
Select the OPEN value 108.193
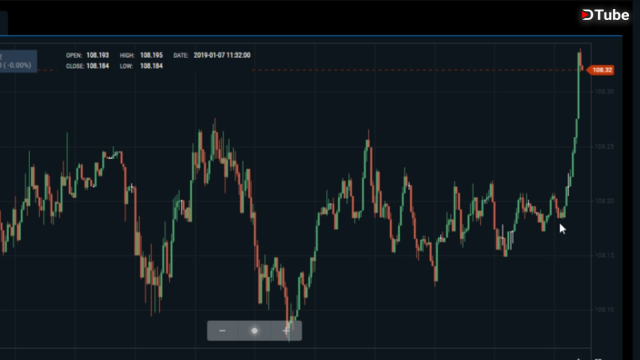tap(98, 55)
